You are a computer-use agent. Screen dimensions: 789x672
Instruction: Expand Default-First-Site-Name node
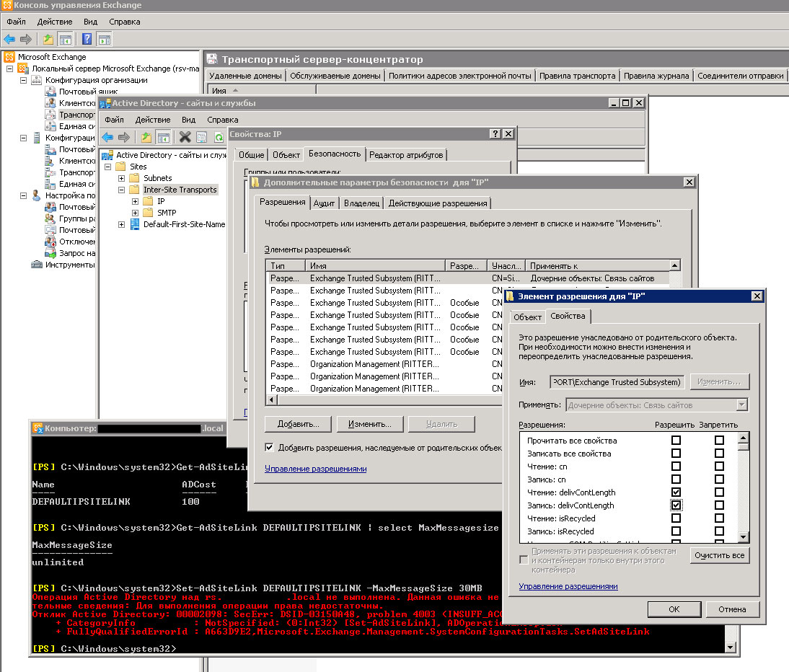121,224
